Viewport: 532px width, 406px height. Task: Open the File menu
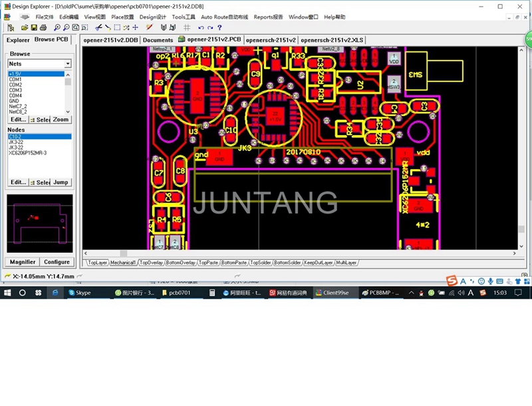[x=45, y=17]
